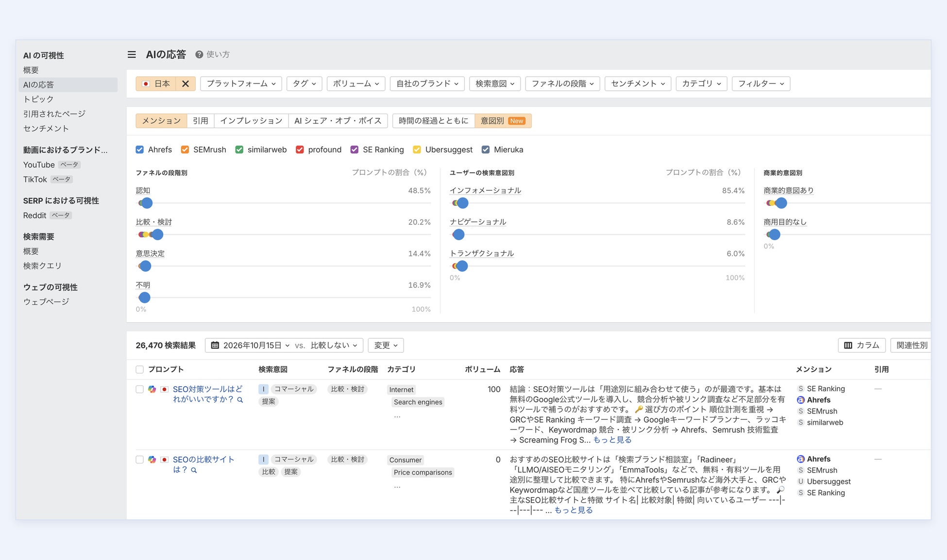Uncheck the Ahrefs brand checkbox
Screen dimensions: 947x560
[x=140, y=149]
